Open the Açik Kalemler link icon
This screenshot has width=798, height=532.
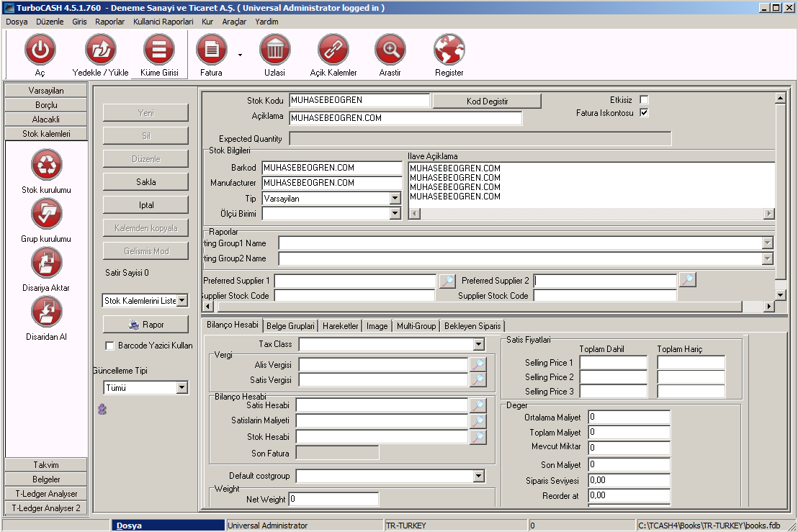tap(333, 50)
